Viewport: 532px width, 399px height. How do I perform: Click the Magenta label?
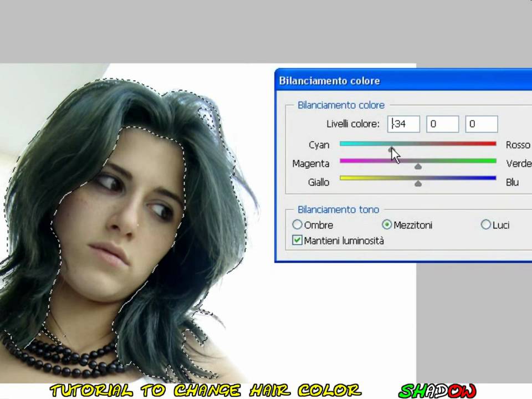pos(311,163)
